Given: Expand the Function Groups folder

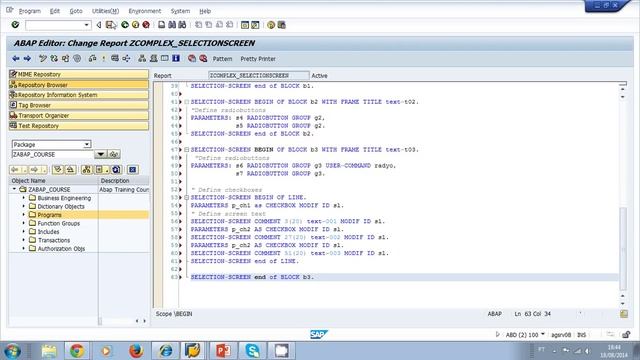Looking at the screenshot, I should [x=24, y=223].
